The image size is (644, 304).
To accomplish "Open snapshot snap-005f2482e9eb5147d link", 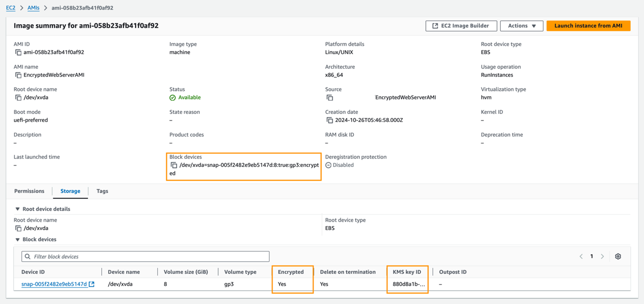I will point(54,284).
